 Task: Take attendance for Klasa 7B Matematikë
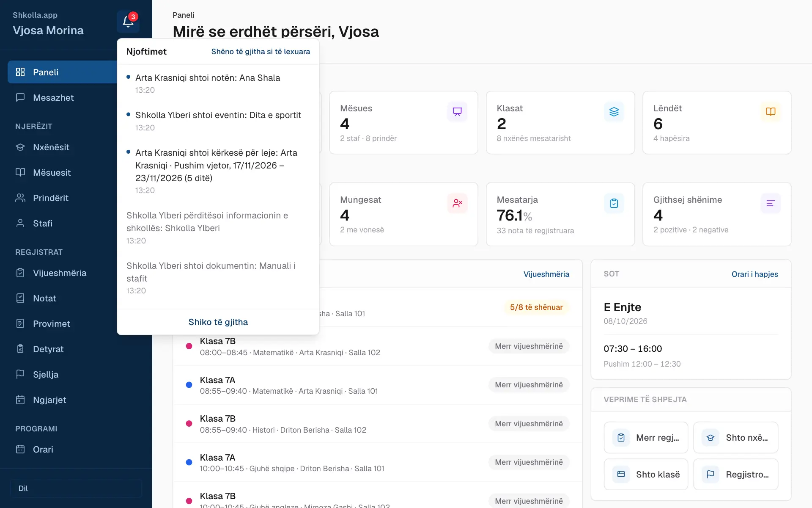click(x=529, y=346)
